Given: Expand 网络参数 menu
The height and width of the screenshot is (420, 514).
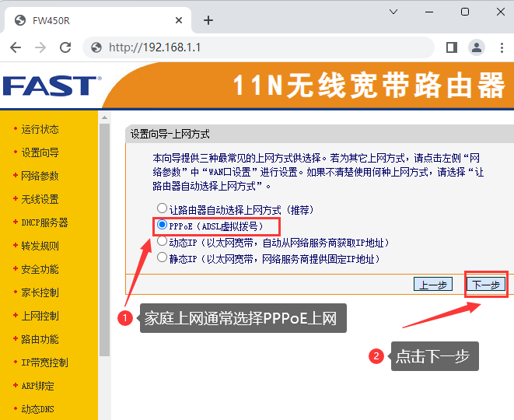Looking at the screenshot, I should click(40, 176).
